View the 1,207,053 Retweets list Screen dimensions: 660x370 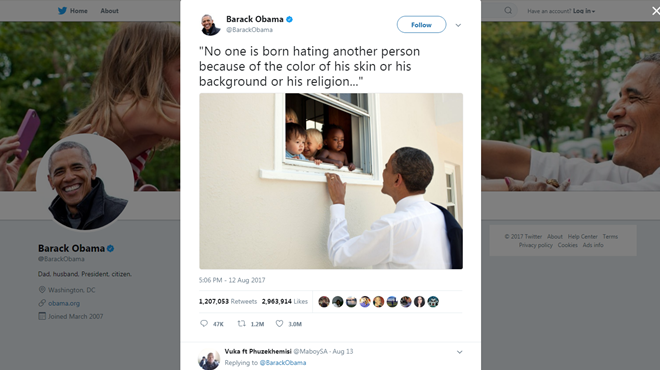coord(228,301)
